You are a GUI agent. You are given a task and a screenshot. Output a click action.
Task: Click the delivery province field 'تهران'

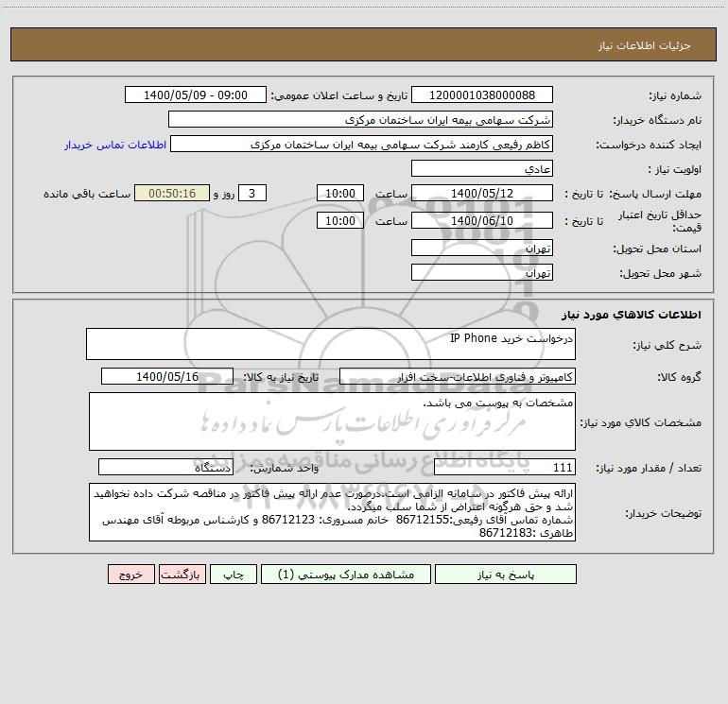pyautogui.click(x=482, y=248)
